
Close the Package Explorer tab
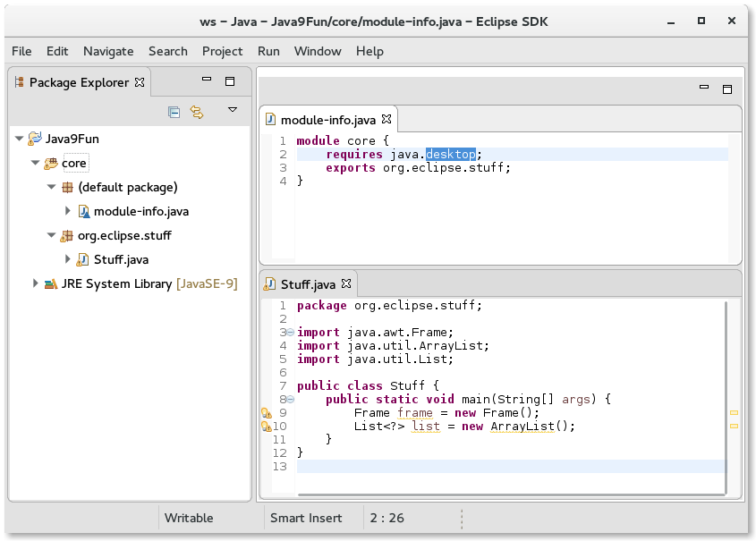pyautogui.click(x=140, y=82)
